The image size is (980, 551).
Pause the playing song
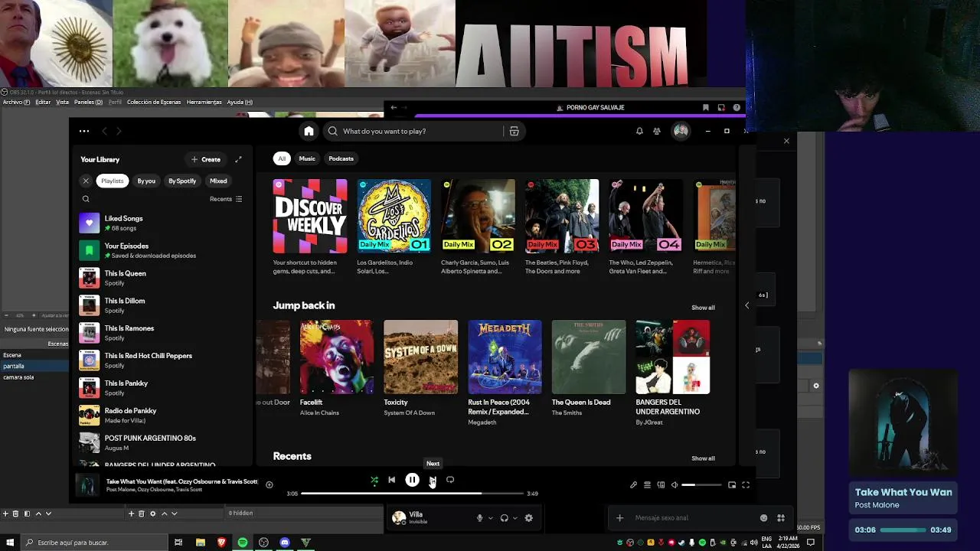(412, 480)
